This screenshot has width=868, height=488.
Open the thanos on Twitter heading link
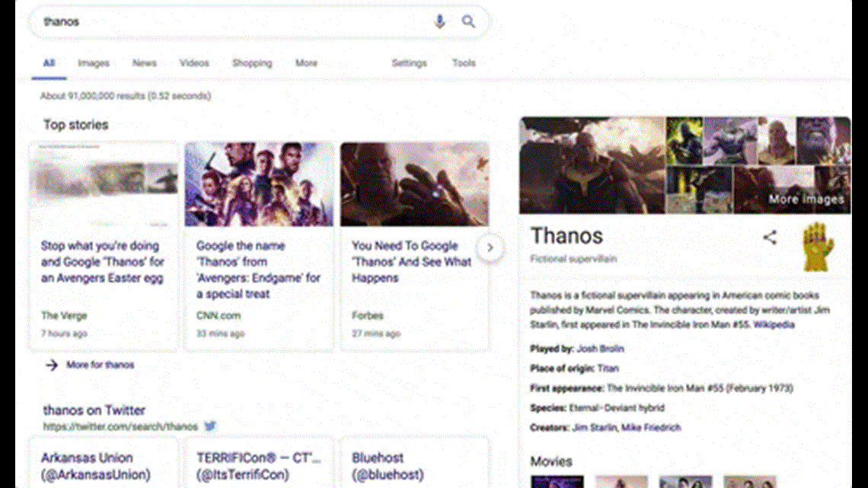coord(94,410)
